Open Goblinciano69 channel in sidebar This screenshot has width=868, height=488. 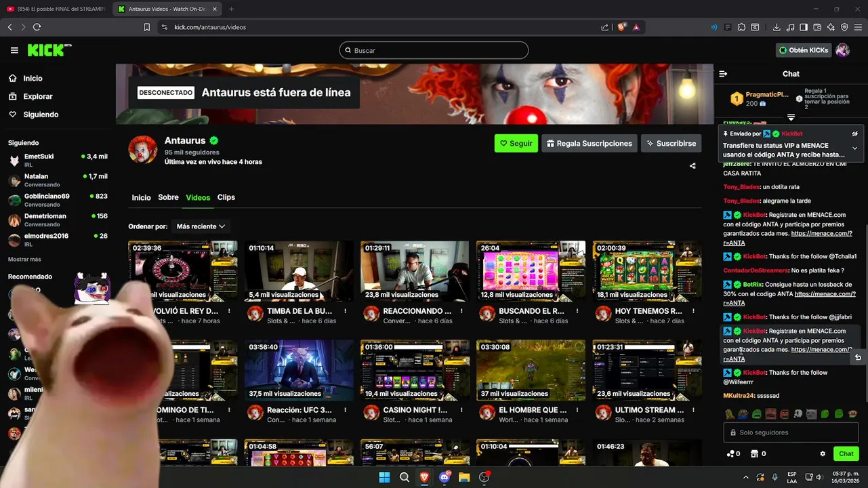tap(58, 200)
